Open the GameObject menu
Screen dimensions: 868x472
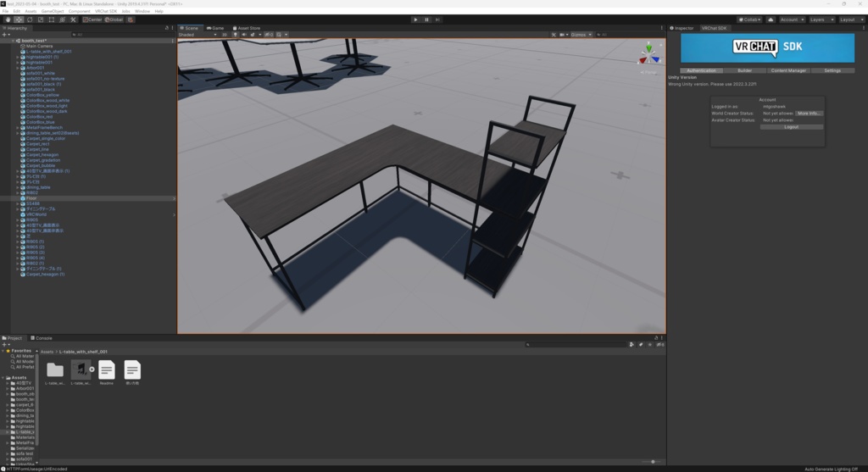(x=53, y=11)
